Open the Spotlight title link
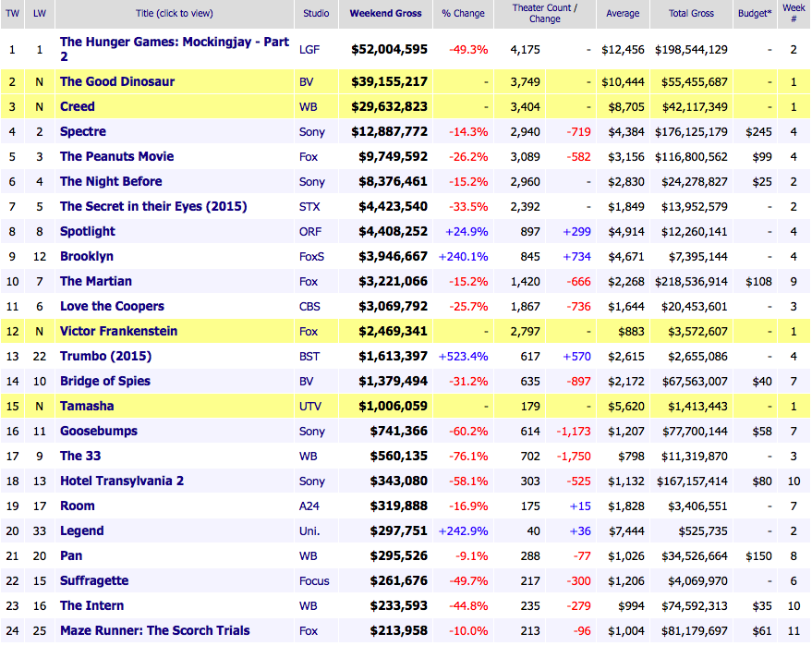 pyautogui.click(x=88, y=232)
